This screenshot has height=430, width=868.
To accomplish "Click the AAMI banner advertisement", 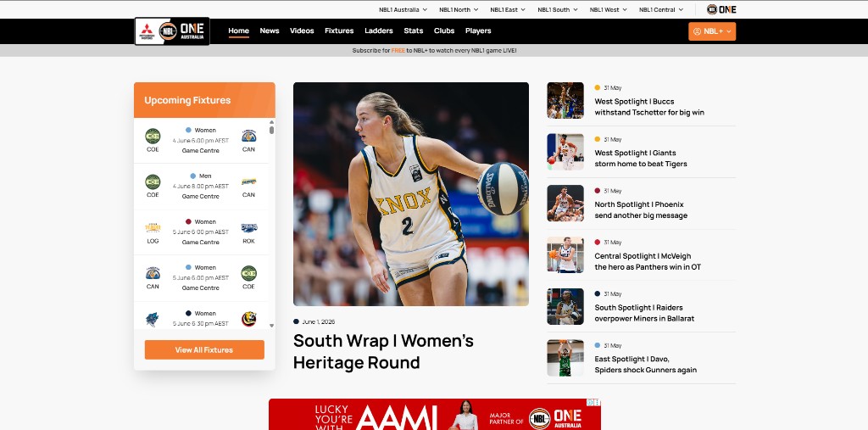I will coord(435,415).
